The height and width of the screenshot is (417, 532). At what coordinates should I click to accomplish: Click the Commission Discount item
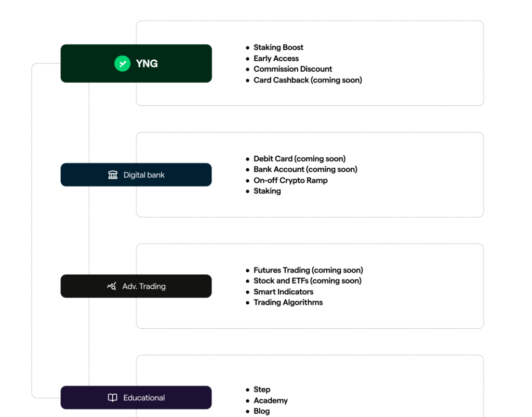(292, 69)
